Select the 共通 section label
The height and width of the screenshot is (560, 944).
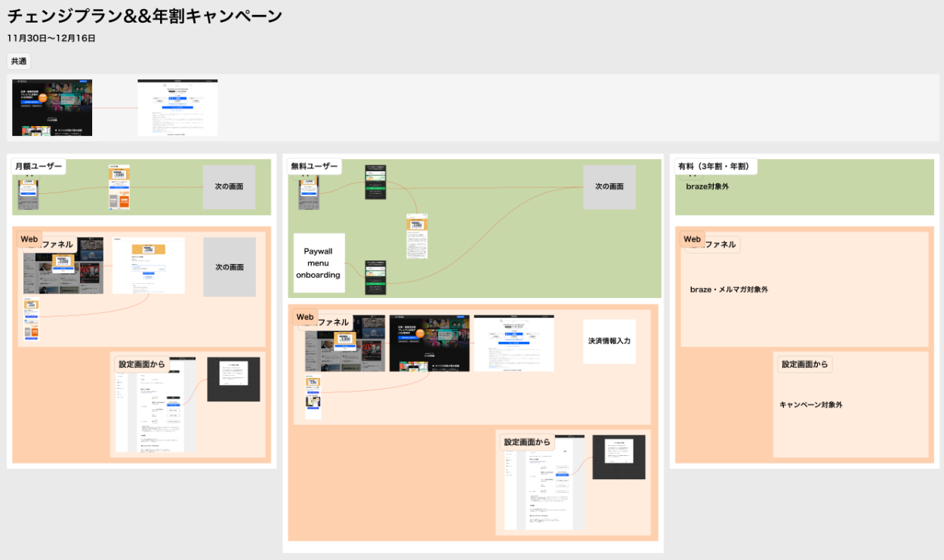(x=19, y=61)
